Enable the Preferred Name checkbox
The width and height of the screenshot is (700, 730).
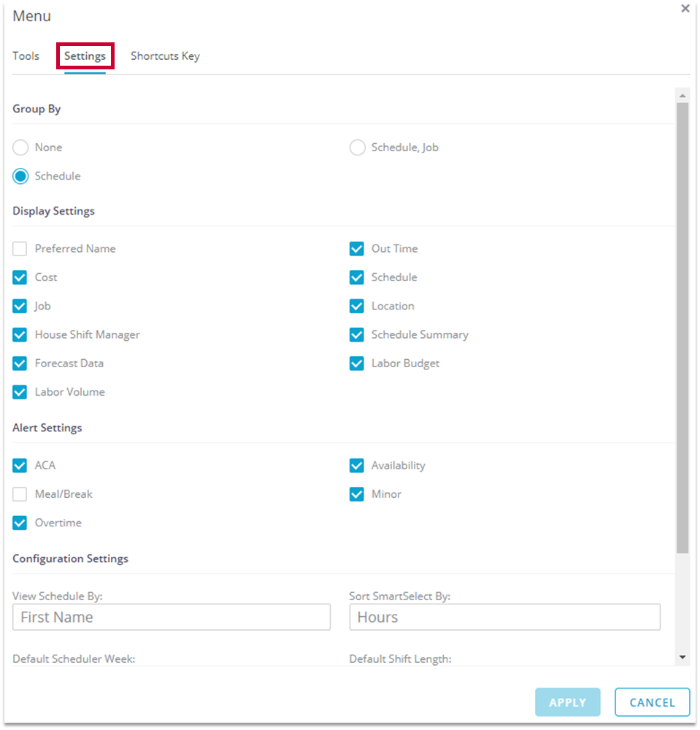[x=20, y=249]
